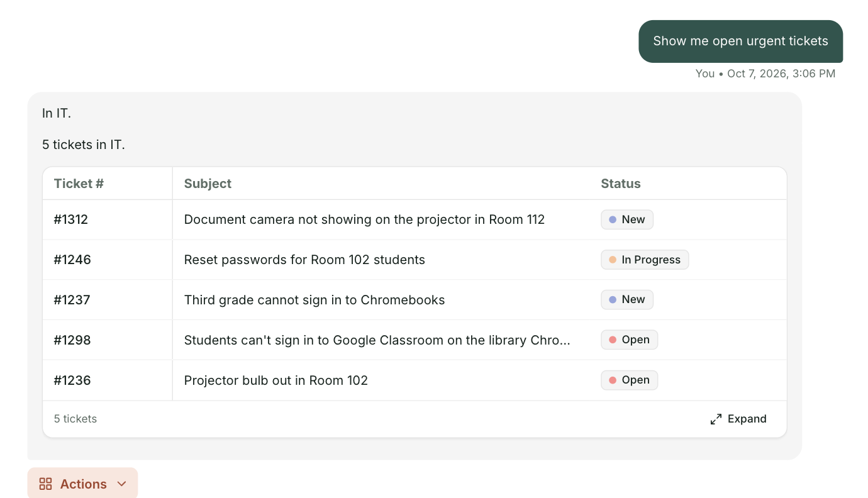Open 'Reset passwords for Room 102 students' subject

pyautogui.click(x=304, y=260)
